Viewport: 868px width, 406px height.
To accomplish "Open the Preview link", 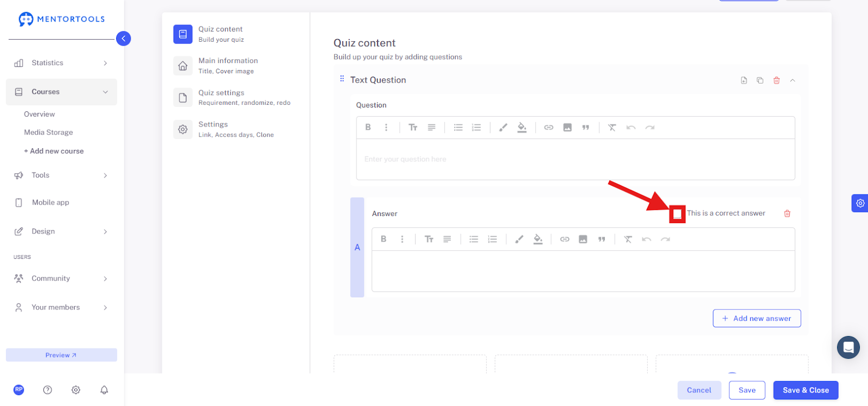I will pyautogui.click(x=61, y=355).
